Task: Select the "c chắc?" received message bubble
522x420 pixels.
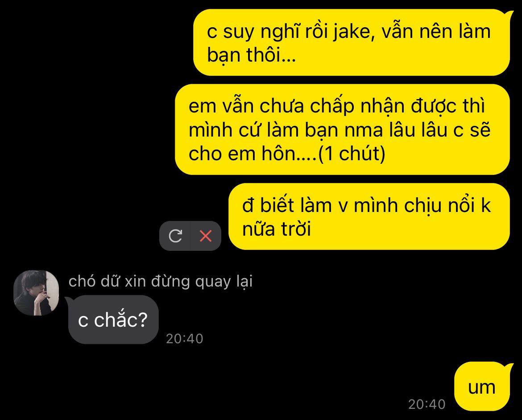Action: 113,320
